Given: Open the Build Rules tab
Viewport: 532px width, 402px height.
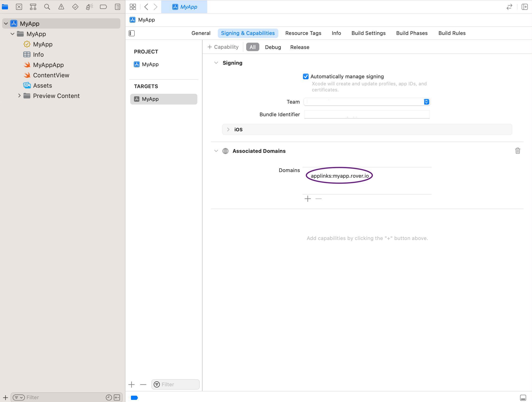Looking at the screenshot, I should 452,33.
